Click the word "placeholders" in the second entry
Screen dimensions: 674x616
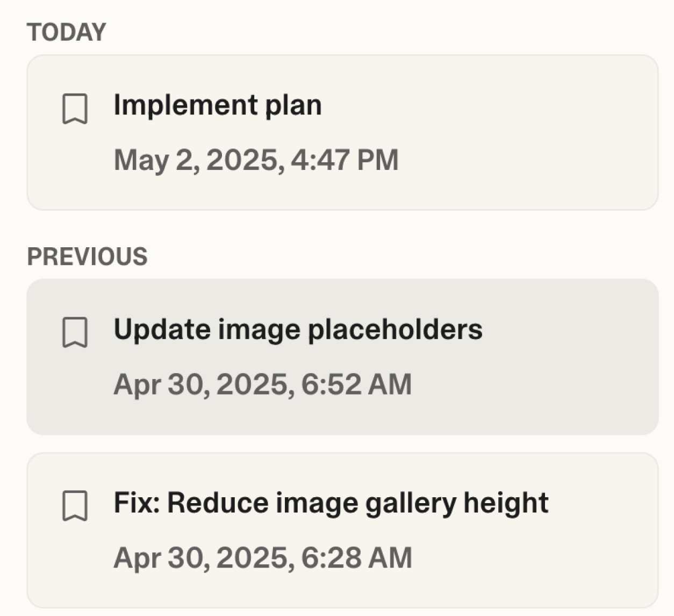(x=395, y=329)
